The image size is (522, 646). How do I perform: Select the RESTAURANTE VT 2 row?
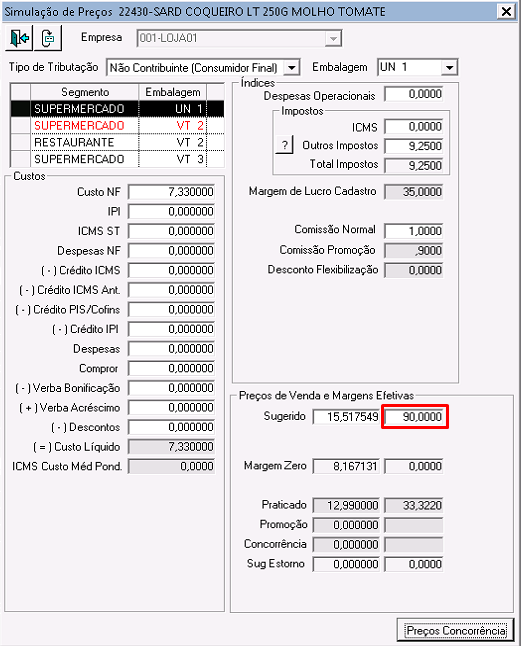point(117,143)
